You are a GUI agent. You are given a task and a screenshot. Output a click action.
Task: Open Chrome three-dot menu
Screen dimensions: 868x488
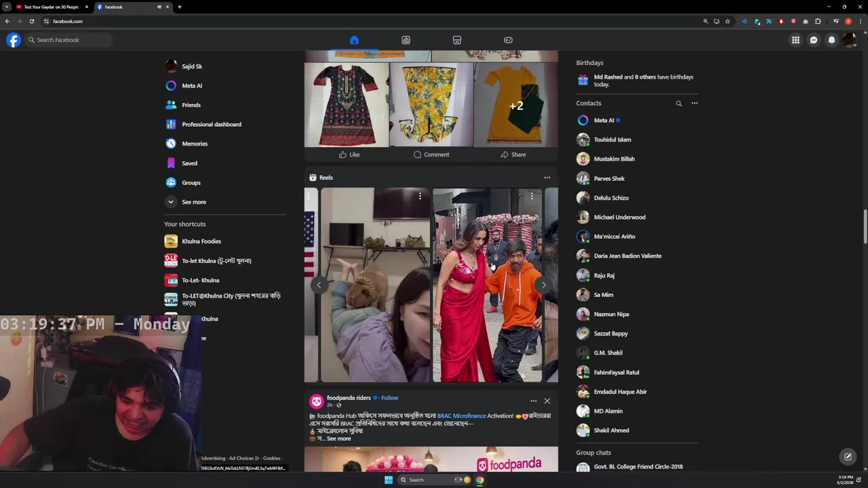click(861, 21)
